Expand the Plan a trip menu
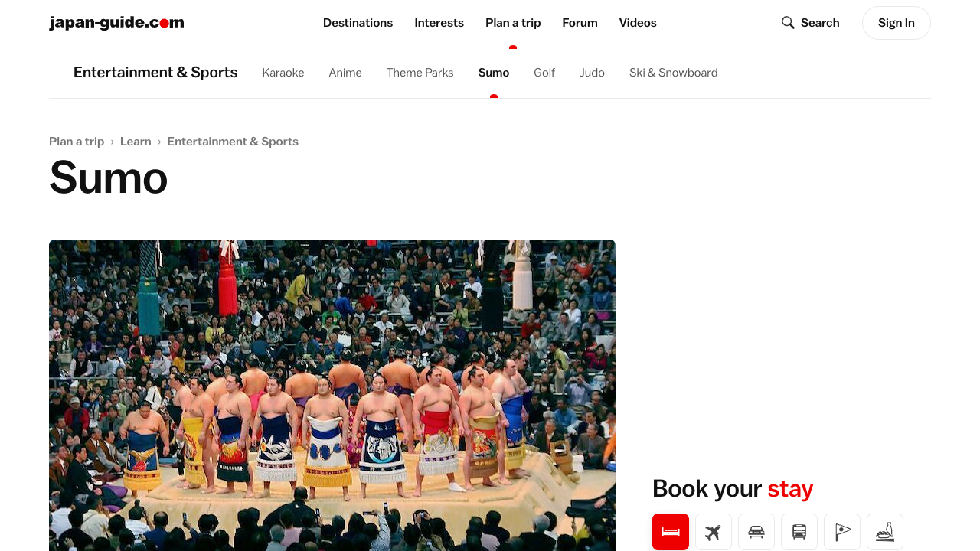The height and width of the screenshot is (551, 980). coord(513,23)
